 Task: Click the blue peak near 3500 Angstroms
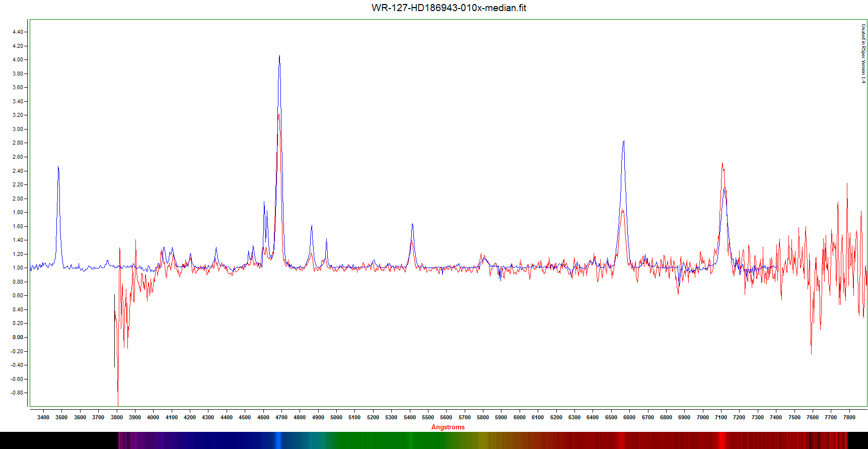click(x=58, y=167)
